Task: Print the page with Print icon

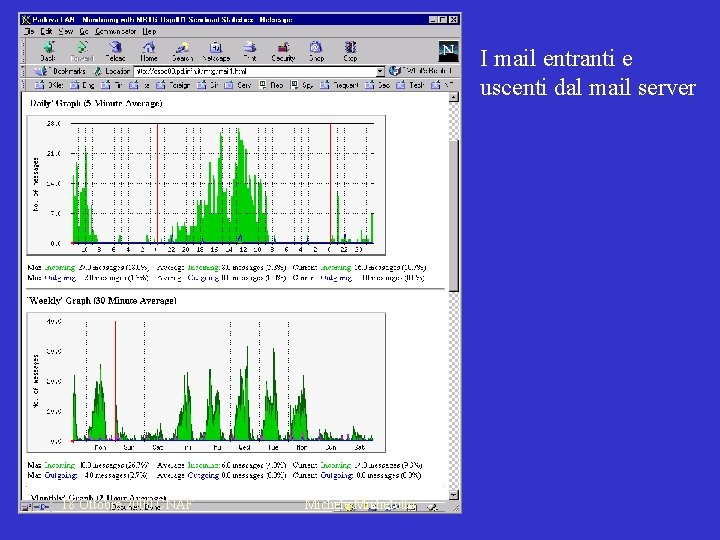Action: (250, 51)
